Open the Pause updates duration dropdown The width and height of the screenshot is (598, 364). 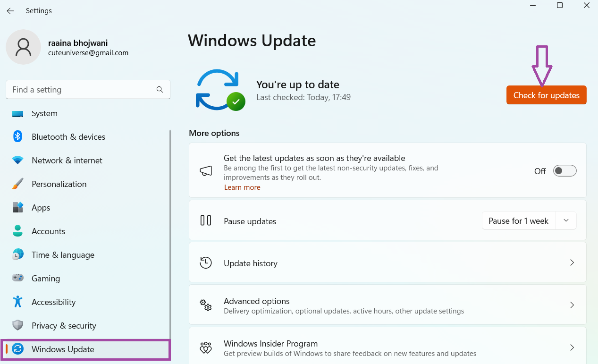point(566,220)
